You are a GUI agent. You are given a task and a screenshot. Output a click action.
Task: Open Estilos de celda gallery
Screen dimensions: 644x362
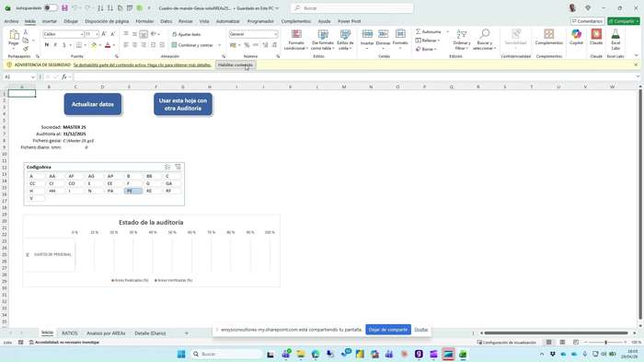[345, 40]
